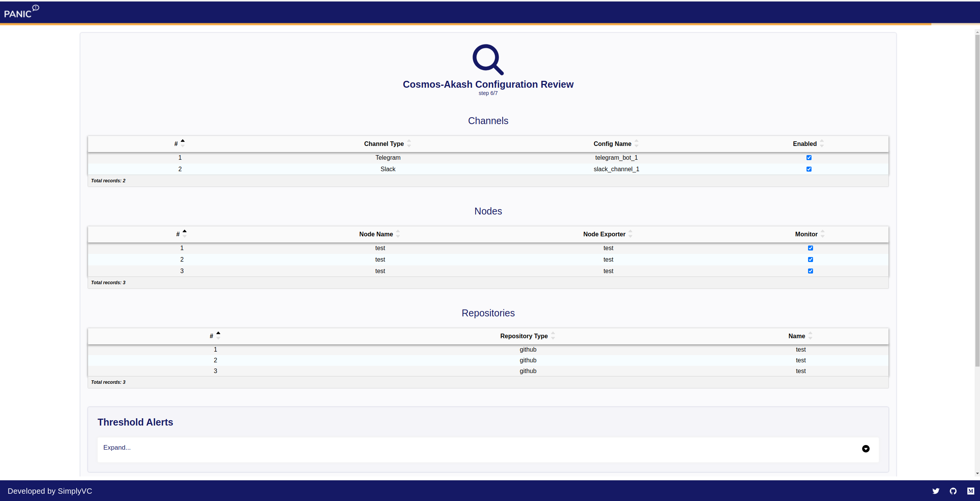Image resolution: width=980 pixels, height=501 pixels.
Task: Expand the Threshold Alerts section arrow
Action: 865,449
